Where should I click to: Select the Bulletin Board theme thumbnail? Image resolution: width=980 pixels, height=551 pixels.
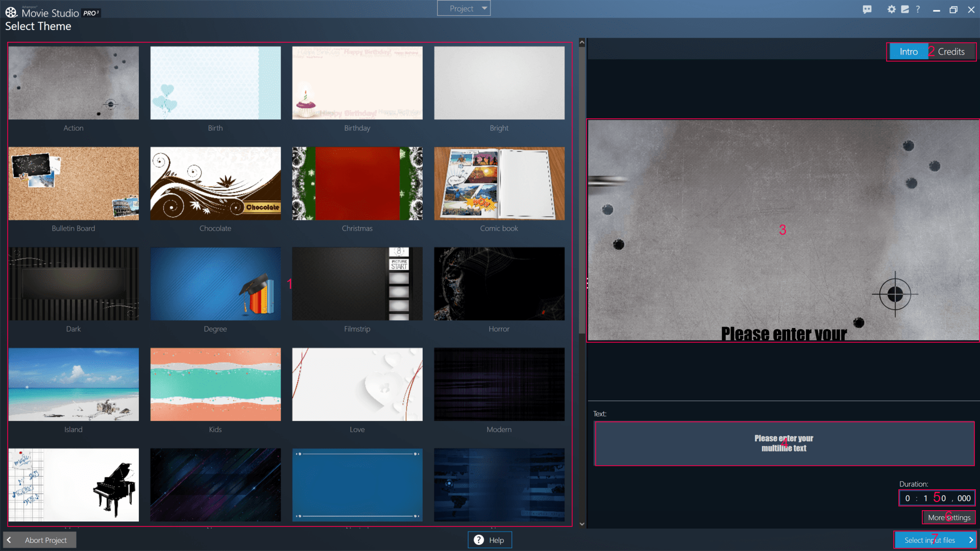(73, 184)
